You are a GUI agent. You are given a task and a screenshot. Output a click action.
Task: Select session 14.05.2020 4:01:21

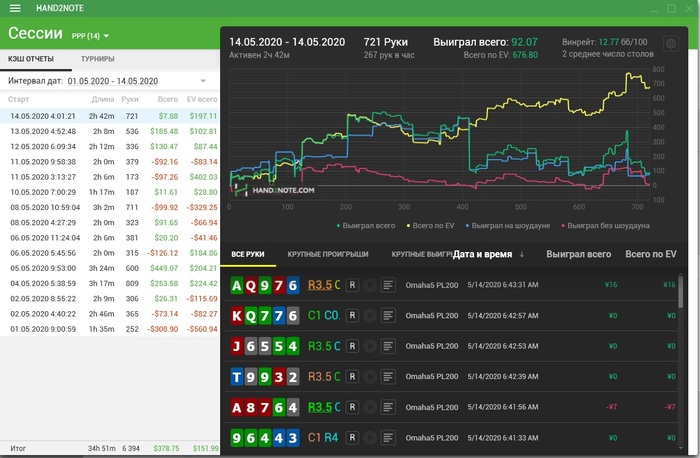(109, 116)
